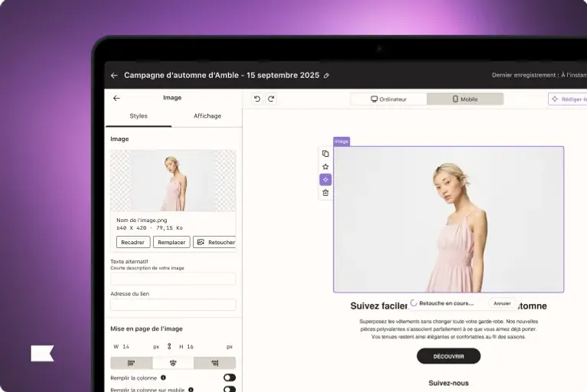
Task: Align image to the left
Action: pos(131,363)
